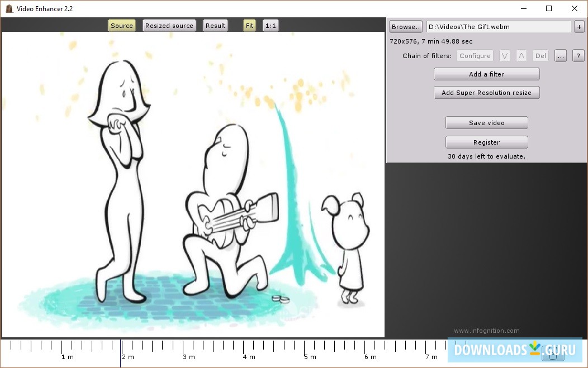The height and width of the screenshot is (368, 588).
Task: Click the Configure filter button
Action: [475, 56]
